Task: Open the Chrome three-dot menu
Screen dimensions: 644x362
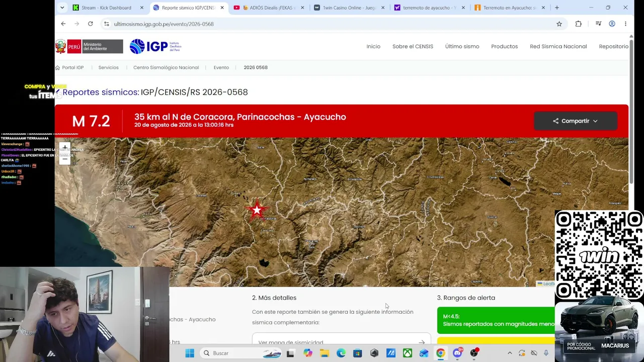Action: click(x=625, y=24)
